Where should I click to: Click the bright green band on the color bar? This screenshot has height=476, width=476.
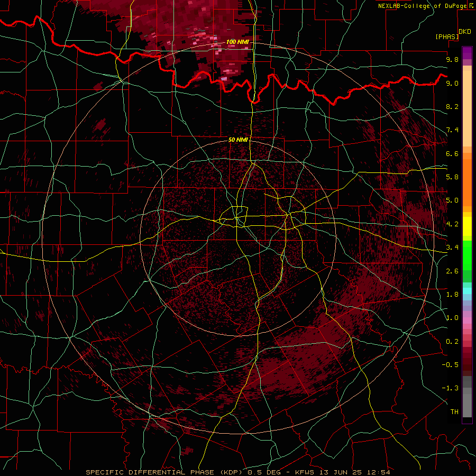pyautogui.click(x=467, y=255)
